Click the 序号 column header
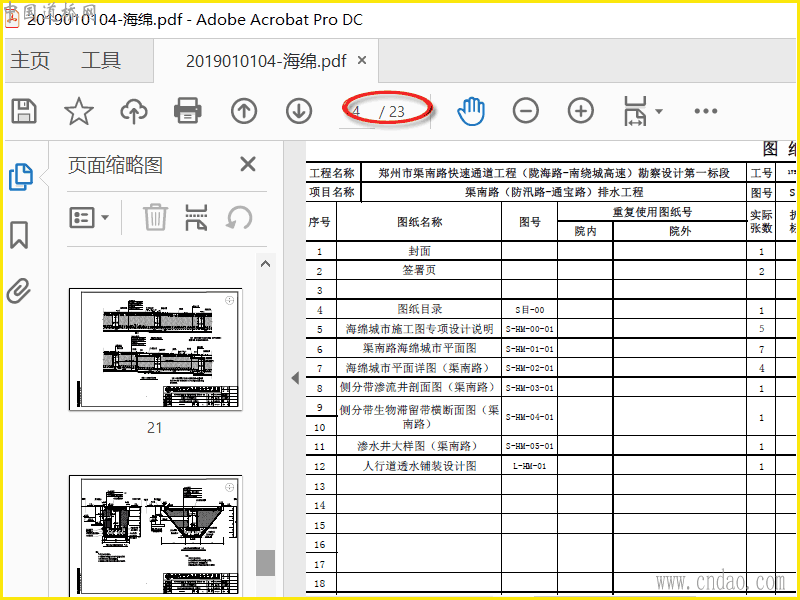 pos(319,222)
